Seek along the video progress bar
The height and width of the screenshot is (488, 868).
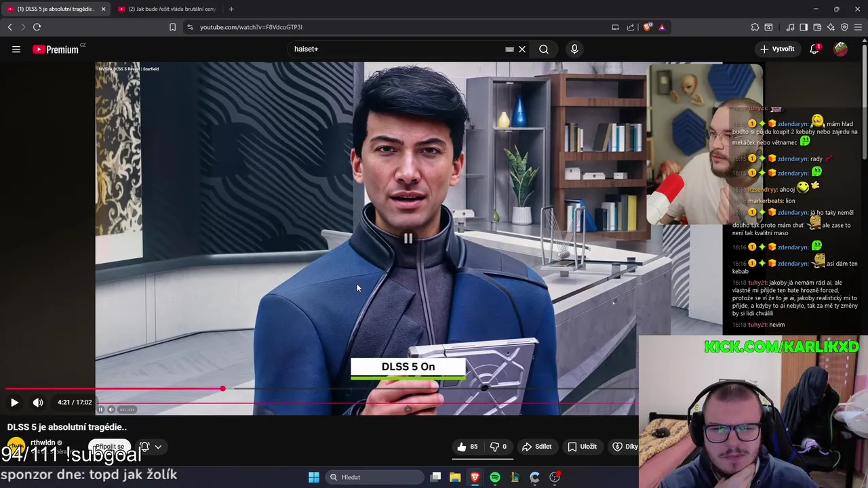point(322,388)
